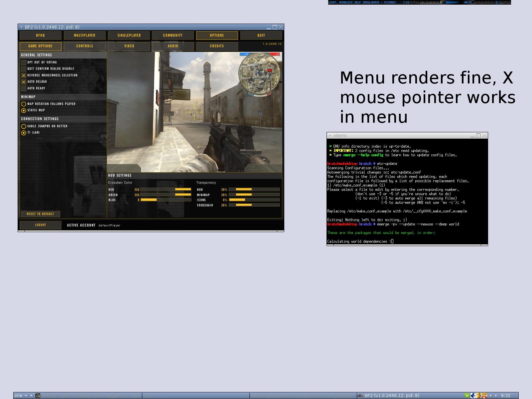Uncheck Reverse Mousewheel Selection
Image resolution: width=532 pixels, height=399 pixels.
click(24, 75)
